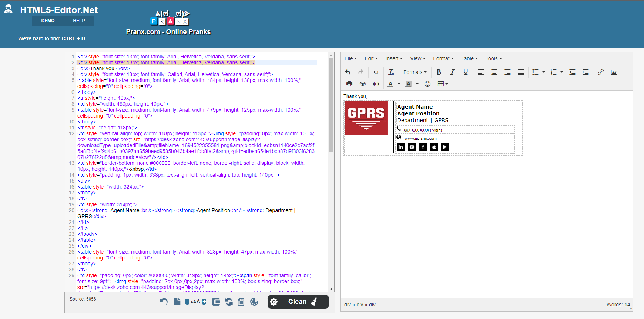Toggle the preview eye icon
644x319 pixels.
363,84
